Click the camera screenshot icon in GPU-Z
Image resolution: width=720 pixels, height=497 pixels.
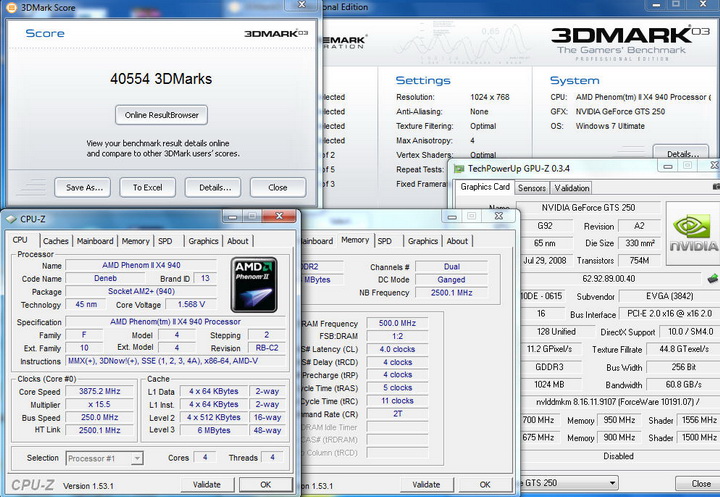click(x=716, y=186)
